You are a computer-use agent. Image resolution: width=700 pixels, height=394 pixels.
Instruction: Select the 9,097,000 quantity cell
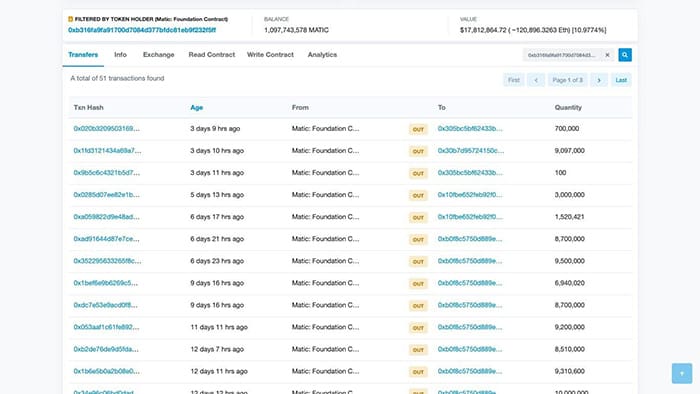click(570, 151)
